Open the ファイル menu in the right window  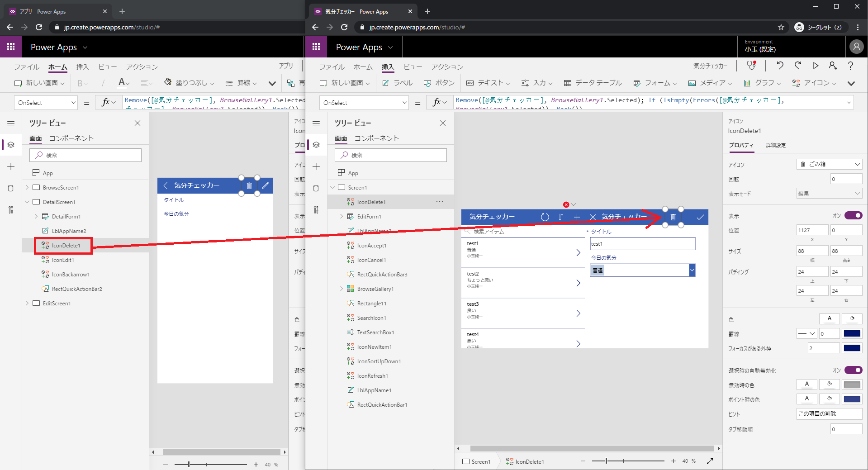(x=332, y=67)
